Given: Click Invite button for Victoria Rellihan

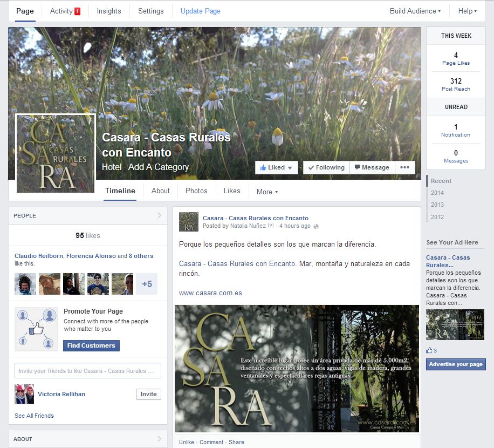Looking at the screenshot, I should [x=149, y=394].
